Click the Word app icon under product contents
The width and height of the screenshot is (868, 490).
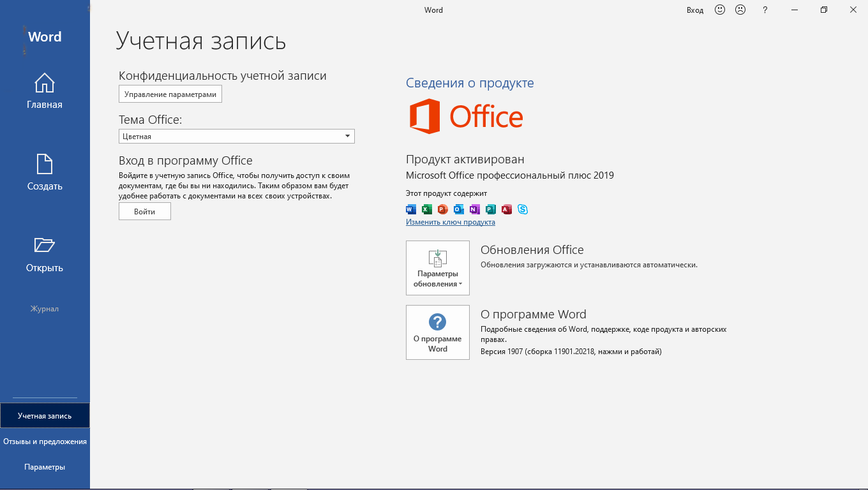pos(411,209)
